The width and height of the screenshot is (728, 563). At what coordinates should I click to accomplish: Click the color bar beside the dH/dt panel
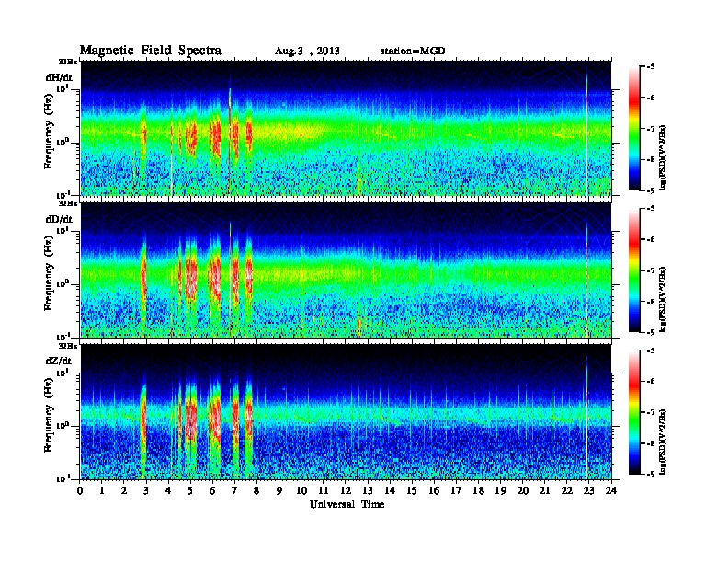pyautogui.click(x=634, y=129)
